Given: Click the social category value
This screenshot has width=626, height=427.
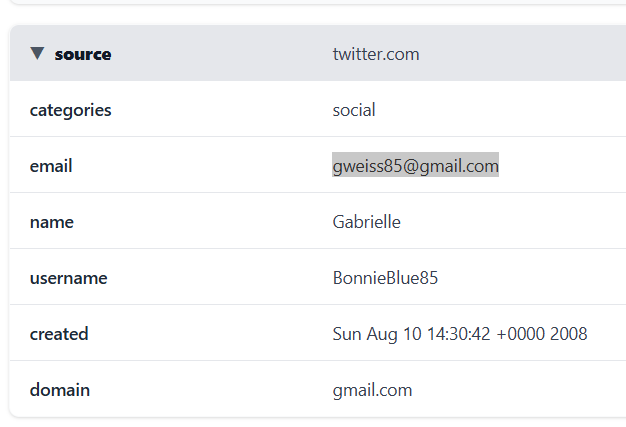Looking at the screenshot, I should [x=354, y=110].
